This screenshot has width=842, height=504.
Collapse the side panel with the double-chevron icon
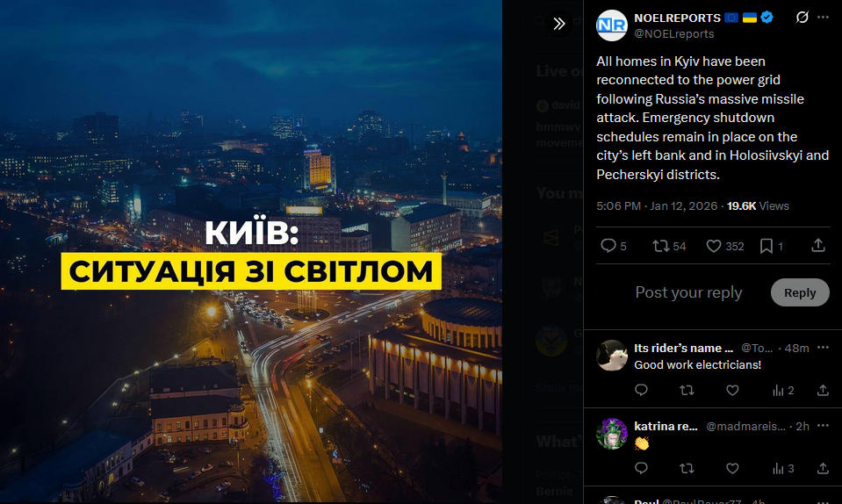click(559, 24)
